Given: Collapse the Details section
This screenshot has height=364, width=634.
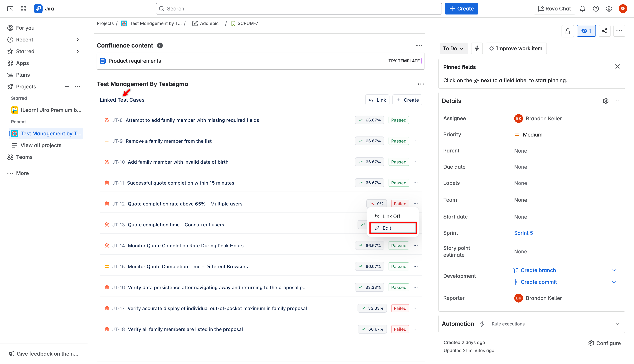Looking at the screenshot, I should [617, 101].
